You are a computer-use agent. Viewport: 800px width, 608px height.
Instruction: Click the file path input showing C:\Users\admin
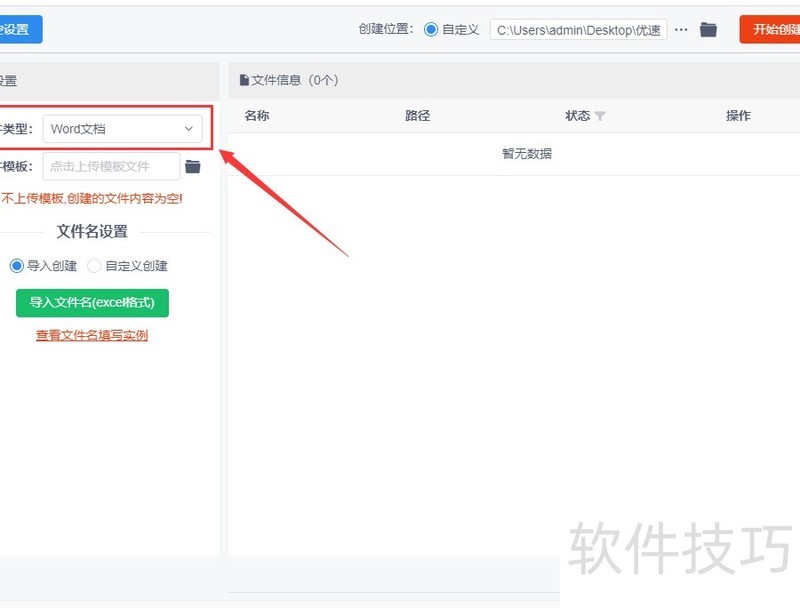click(578, 29)
